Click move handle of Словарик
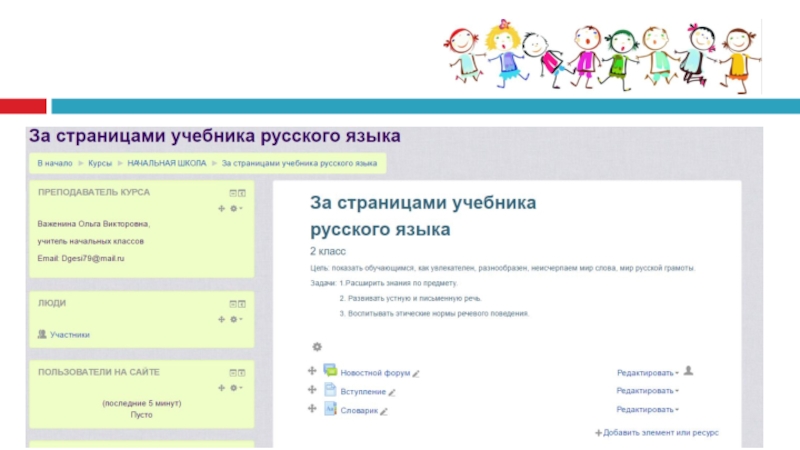Screen dimensions: 800x450 click(x=312, y=408)
